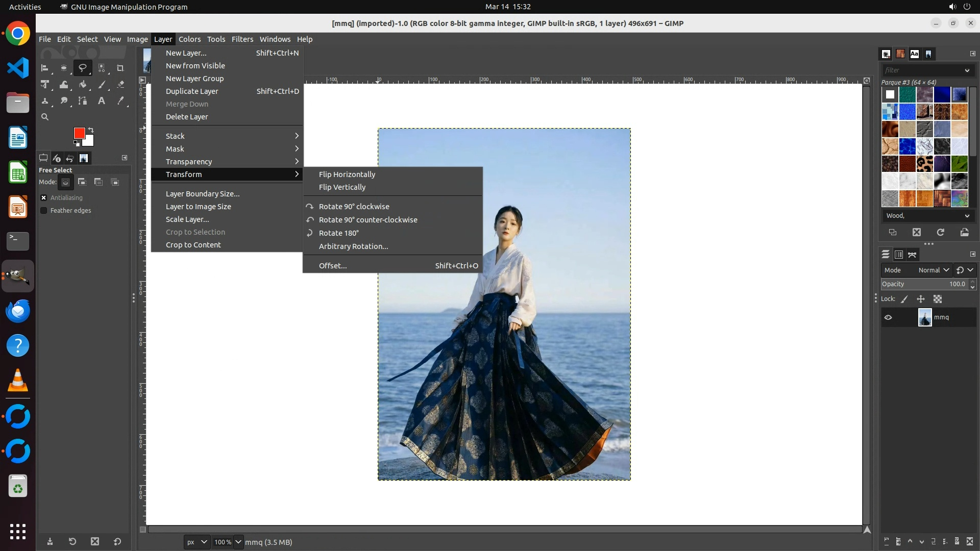The image size is (980, 551).
Task: Select the Eraser tool
Action: [x=120, y=85]
